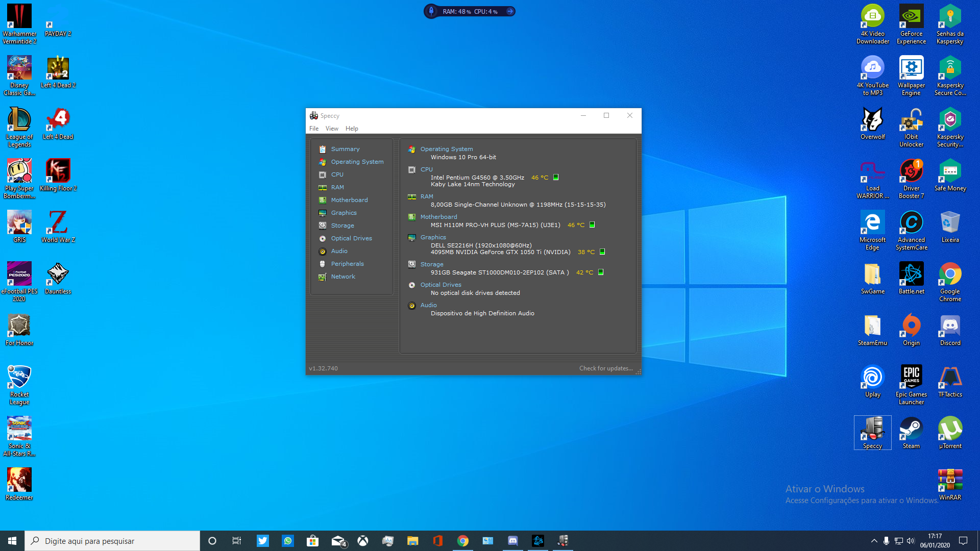
Task: Select the Dauntless desktop shortcut
Action: 58,278
